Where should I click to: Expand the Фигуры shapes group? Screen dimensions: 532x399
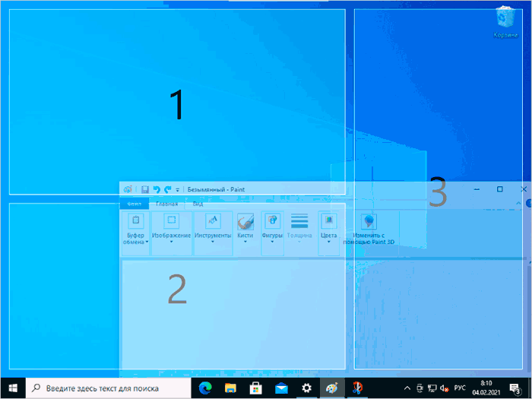click(x=272, y=233)
